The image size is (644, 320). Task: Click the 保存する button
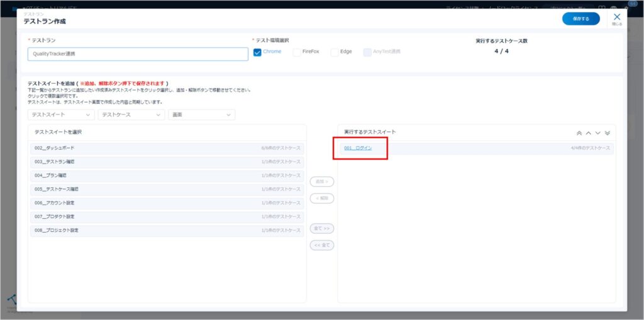click(x=580, y=19)
